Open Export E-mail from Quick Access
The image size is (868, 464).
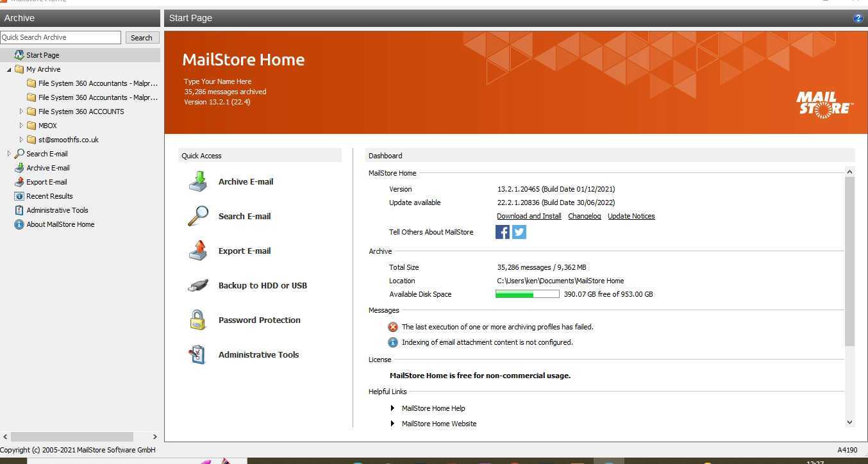197,251
